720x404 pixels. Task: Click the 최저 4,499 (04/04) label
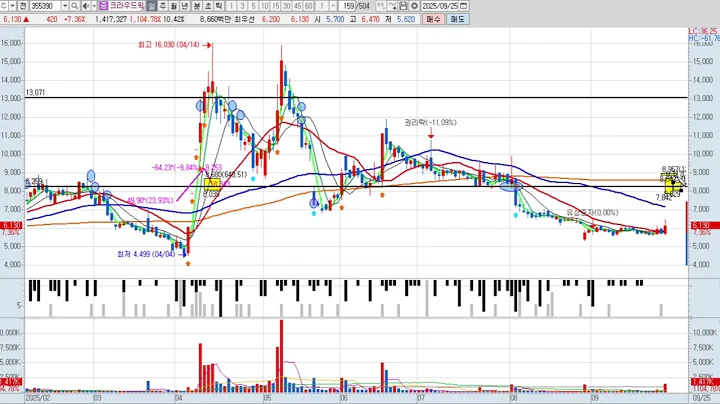(x=146, y=254)
